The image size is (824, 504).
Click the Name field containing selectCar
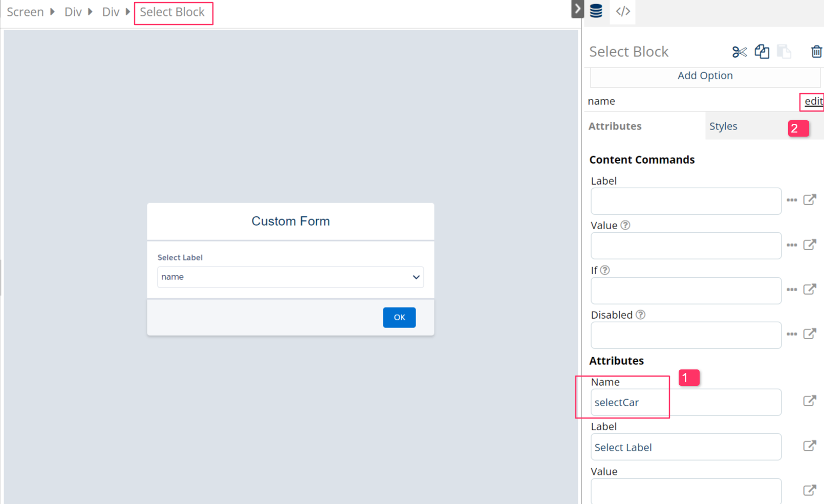click(685, 403)
